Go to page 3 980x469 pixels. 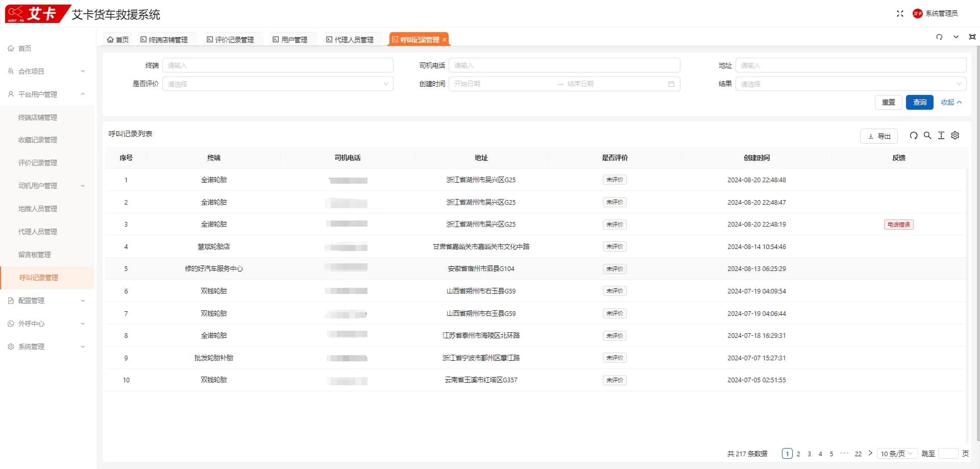coord(810,454)
